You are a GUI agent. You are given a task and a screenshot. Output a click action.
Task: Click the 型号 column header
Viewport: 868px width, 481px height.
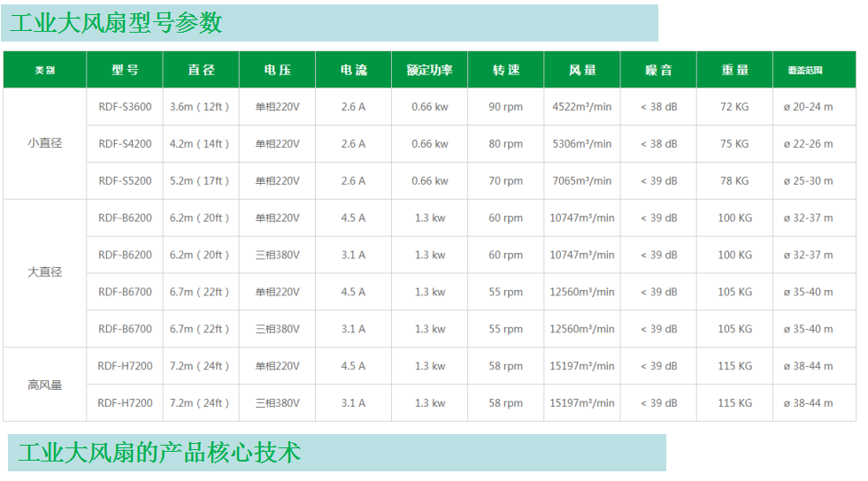coord(125,70)
